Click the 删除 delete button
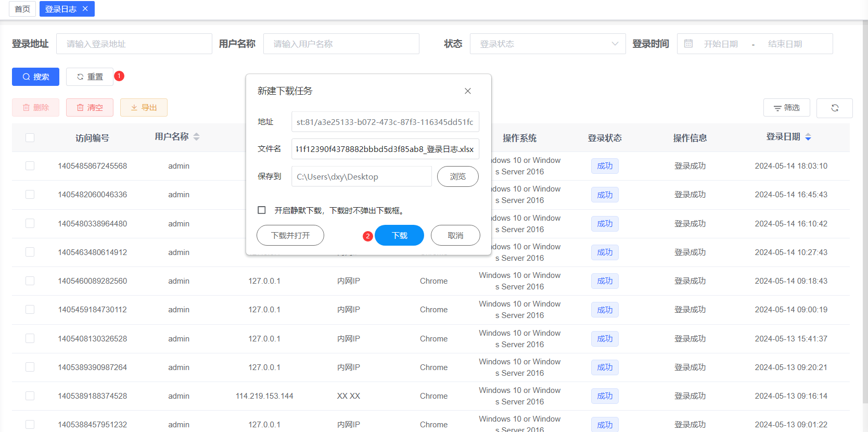The height and width of the screenshot is (432, 868). click(35, 107)
